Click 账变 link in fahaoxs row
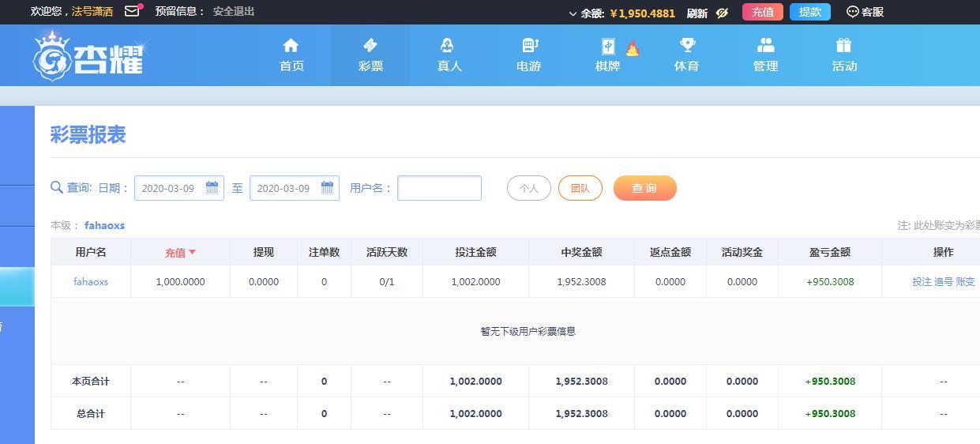Viewport: 980px width, 444px height. click(x=965, y=281)
